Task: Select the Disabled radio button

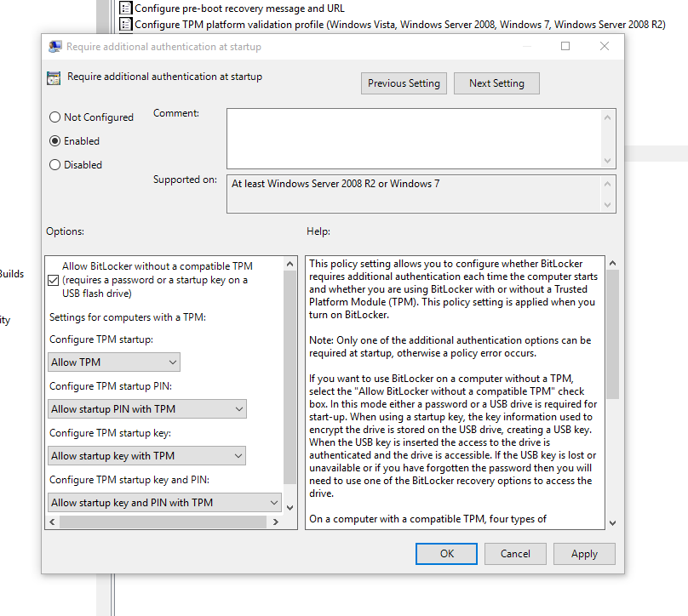Action: point(54,164)
